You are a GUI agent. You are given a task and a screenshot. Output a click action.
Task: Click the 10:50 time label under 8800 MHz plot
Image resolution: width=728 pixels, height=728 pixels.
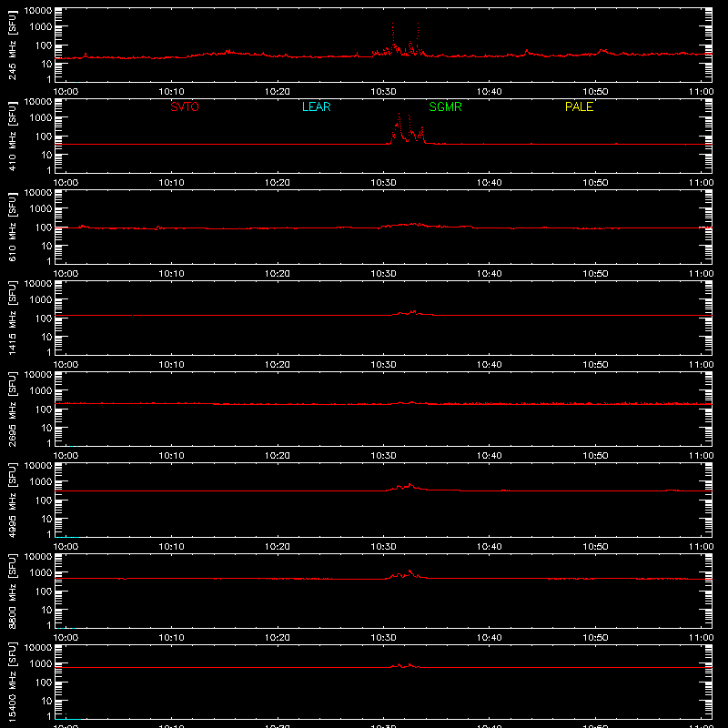point(595,638)
